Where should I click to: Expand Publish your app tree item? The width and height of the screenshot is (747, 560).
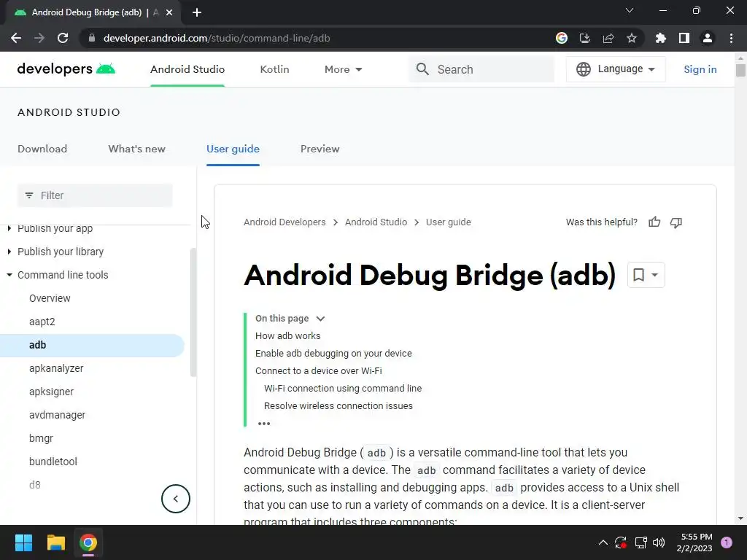point(9,228)
